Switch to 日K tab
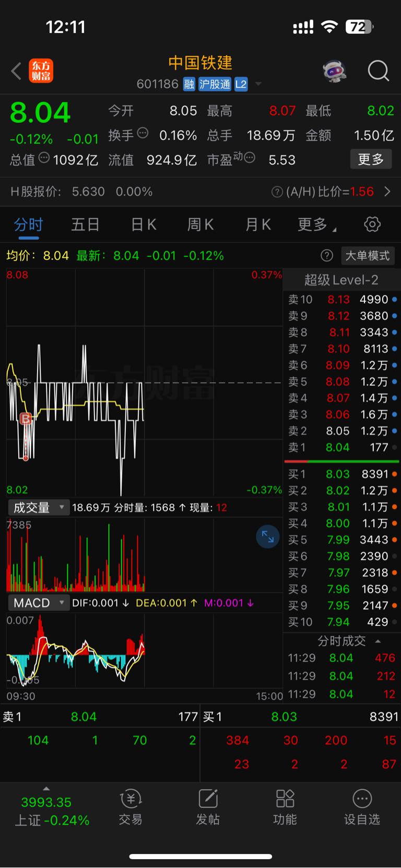This screenshot has width=401, height=868. [x=144, y=225]
